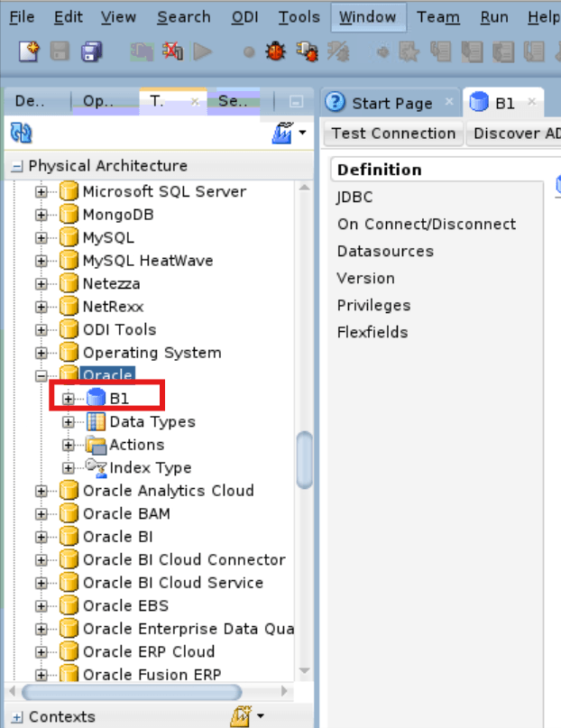Select the B1 editor tab
The width and height of the screenshot is (561, 728).
pyautogui.click(x=504, y=103)
